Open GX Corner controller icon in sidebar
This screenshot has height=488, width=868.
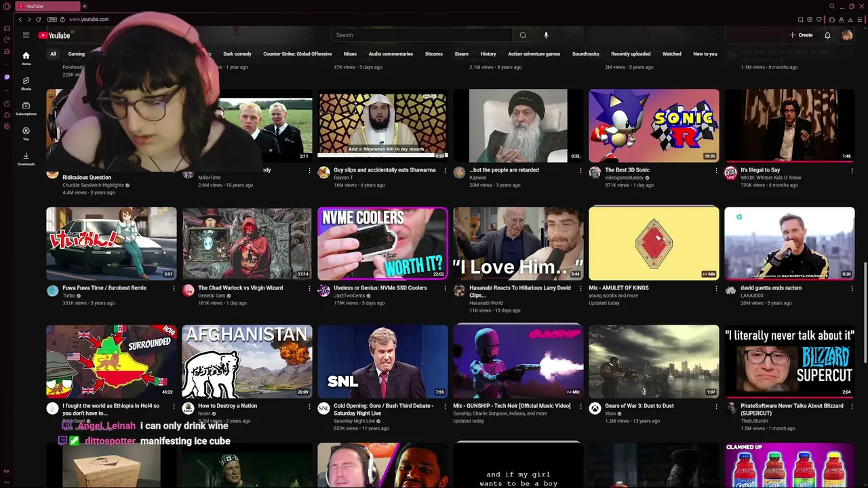click(7, 28)
